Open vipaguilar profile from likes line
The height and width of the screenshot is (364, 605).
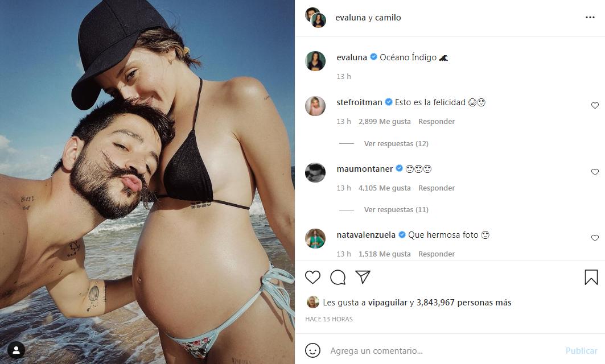(388, 303)
